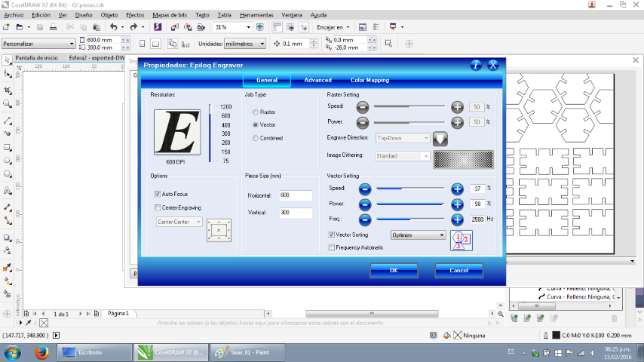Click the Import icon in toolbar

[x=174, y=27]
